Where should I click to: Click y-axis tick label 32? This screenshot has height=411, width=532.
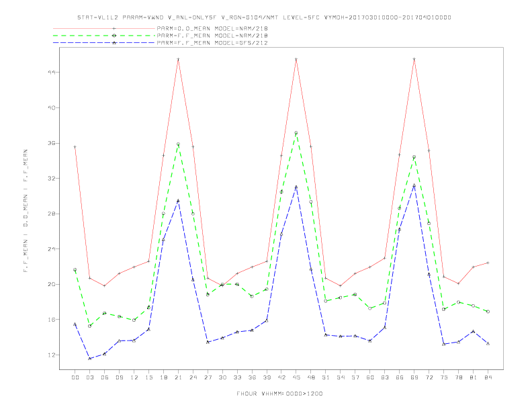point(52,179)
